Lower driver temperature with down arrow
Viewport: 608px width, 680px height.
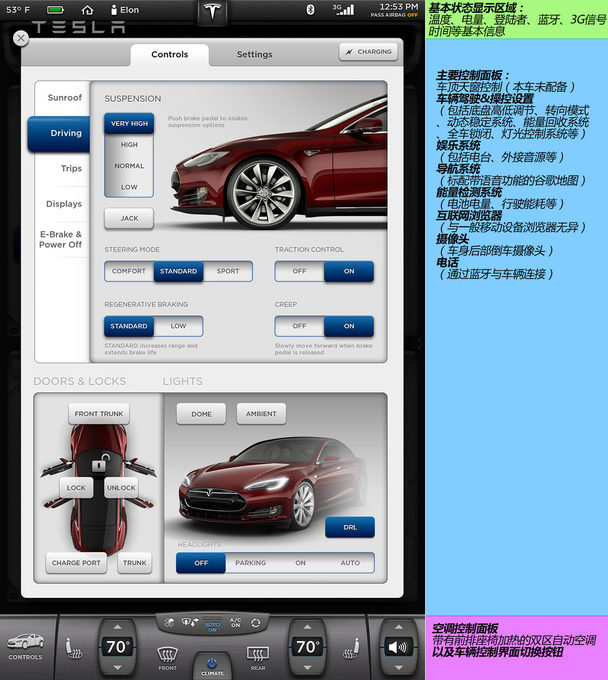point(118,668)
